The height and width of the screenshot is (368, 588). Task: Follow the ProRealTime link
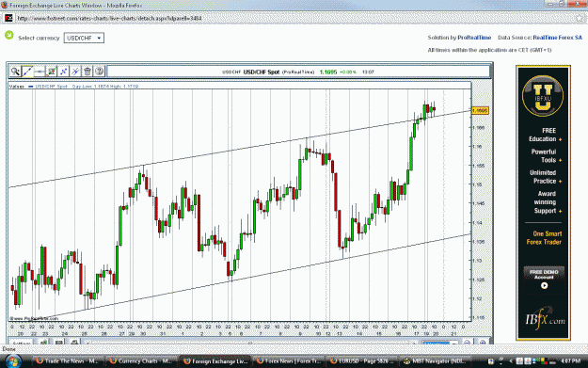tap(474, 38)
